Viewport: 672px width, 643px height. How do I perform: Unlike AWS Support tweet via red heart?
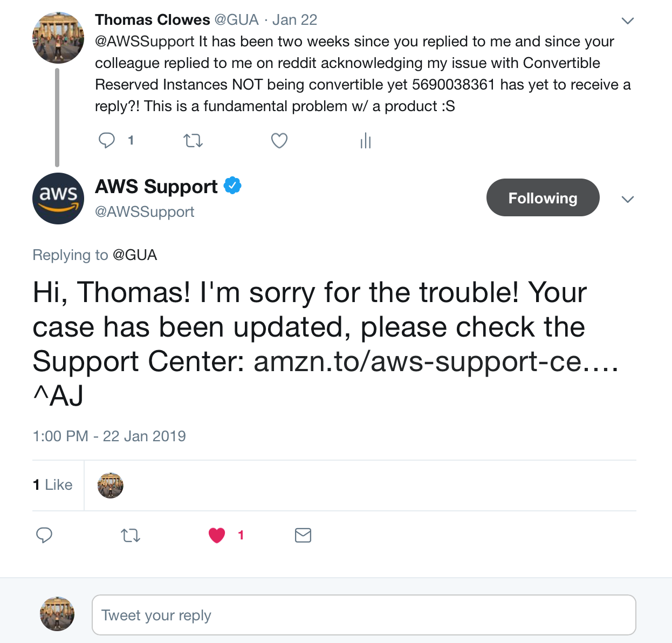217,535
